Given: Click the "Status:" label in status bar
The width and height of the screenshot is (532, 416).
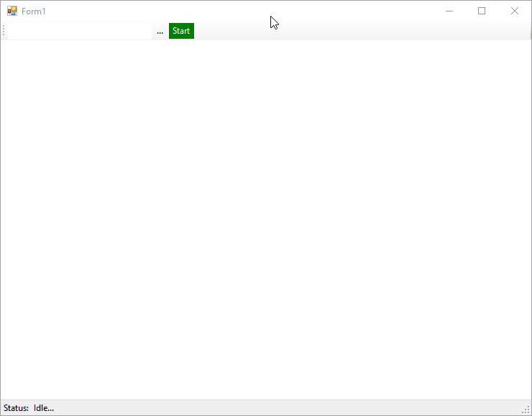Looking at the screenshot, I should 16,408.
